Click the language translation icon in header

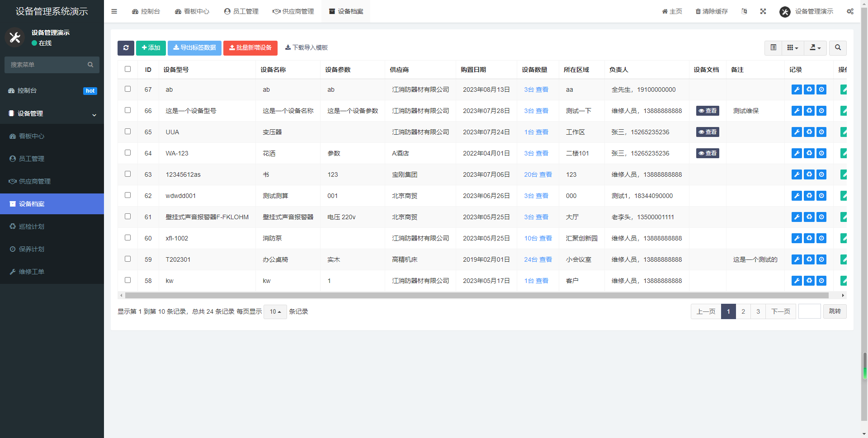point(744,11)
